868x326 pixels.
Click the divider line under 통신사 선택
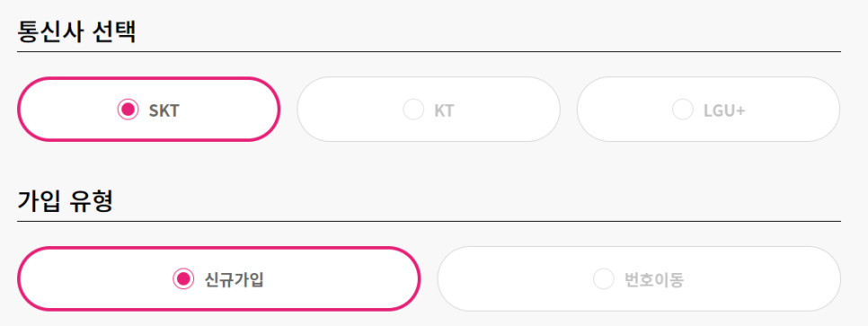click(429, 51)
